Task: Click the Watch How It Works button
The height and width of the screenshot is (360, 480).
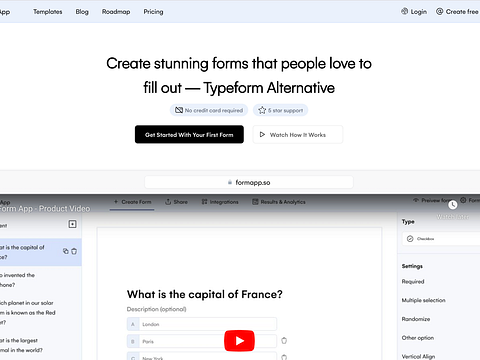Action: coord(298,135)
